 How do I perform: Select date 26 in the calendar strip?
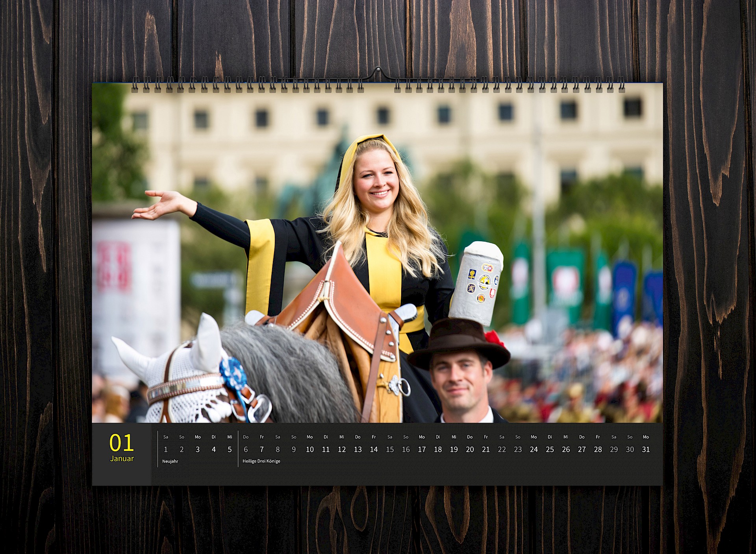coord(566,449)
